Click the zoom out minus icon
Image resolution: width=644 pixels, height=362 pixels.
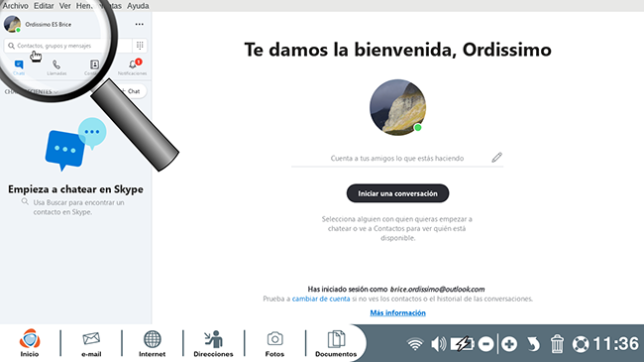point(485,344)
